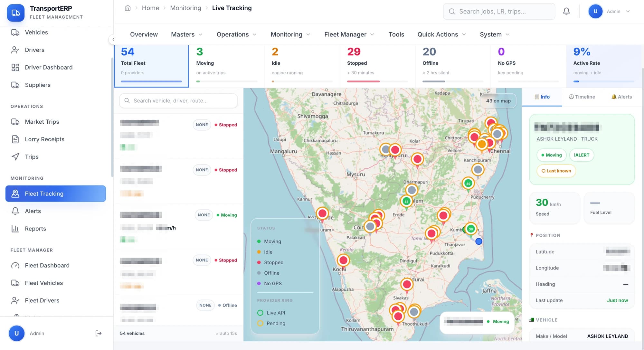
Task: Expand the Monitoring dropdown in top nav
Action: click(290, 34)
